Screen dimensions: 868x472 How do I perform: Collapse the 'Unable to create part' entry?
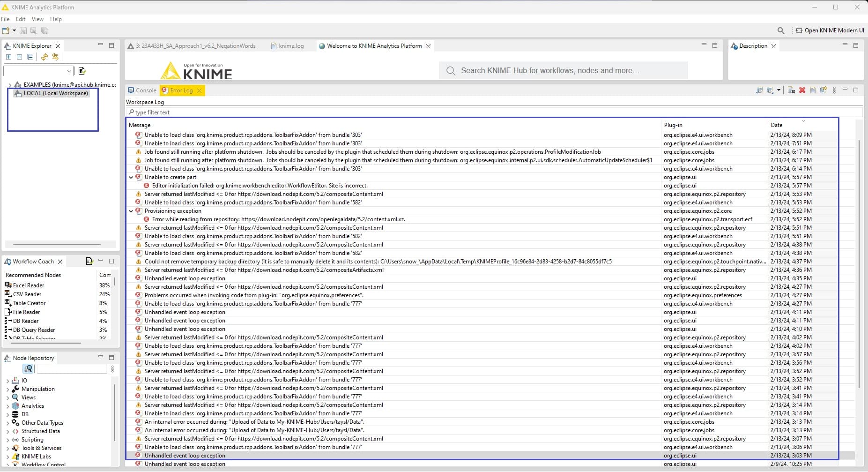[131, 177]
